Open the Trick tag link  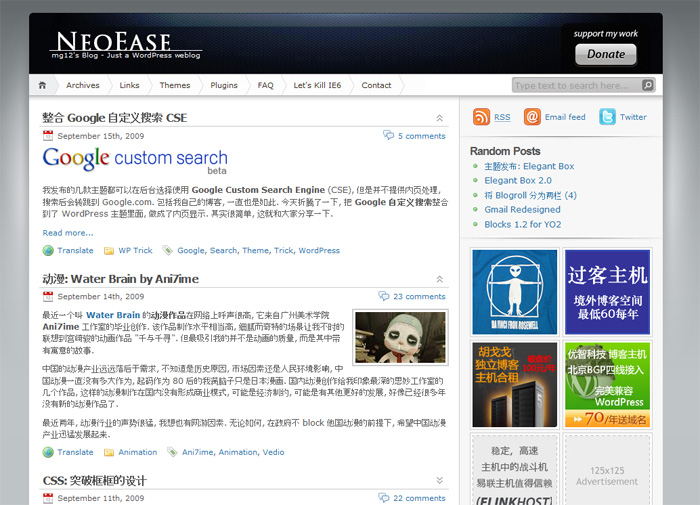click(x=283, y=250)
